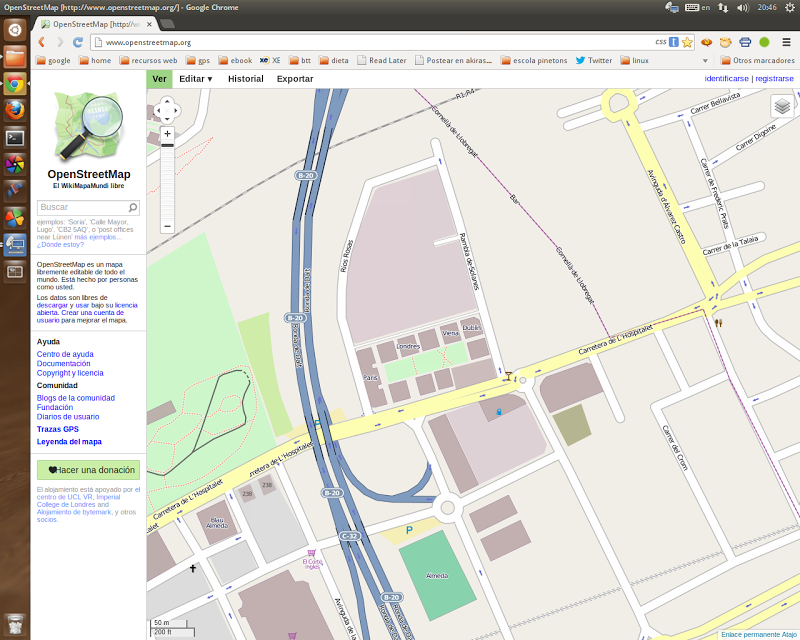Reload the page with refresh icon
Image resolution: width=800 pixels, height=640 pixels.
(x=78, y=42)
